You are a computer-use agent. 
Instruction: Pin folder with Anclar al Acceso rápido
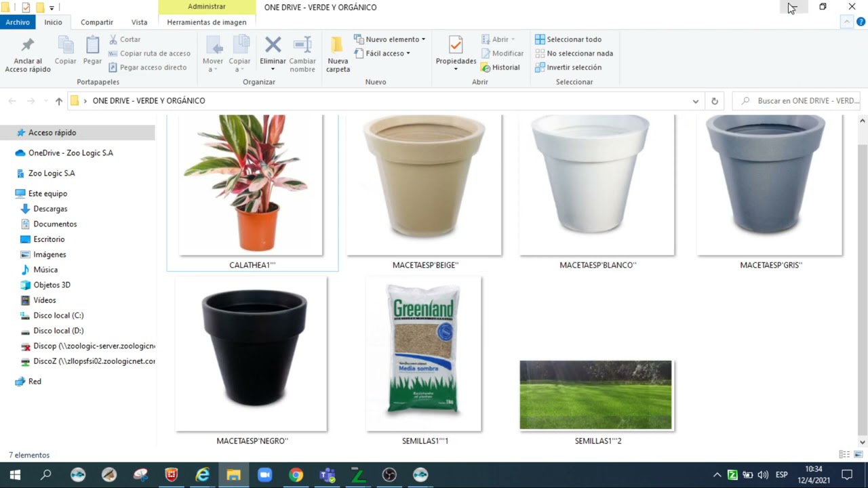[28, 56]
